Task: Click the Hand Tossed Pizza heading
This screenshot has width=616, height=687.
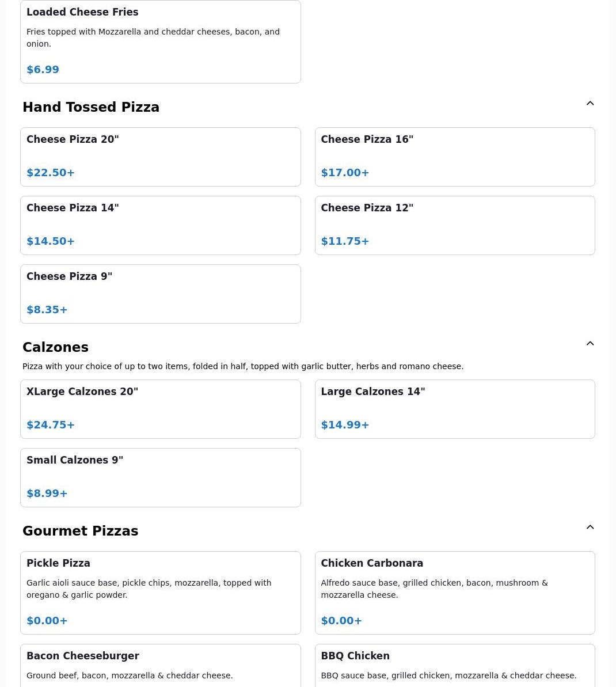Action: pos(91,107)
